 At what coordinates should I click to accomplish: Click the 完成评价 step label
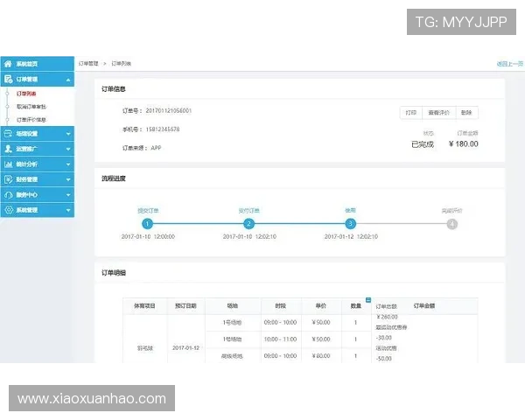(x=452, y=211)
